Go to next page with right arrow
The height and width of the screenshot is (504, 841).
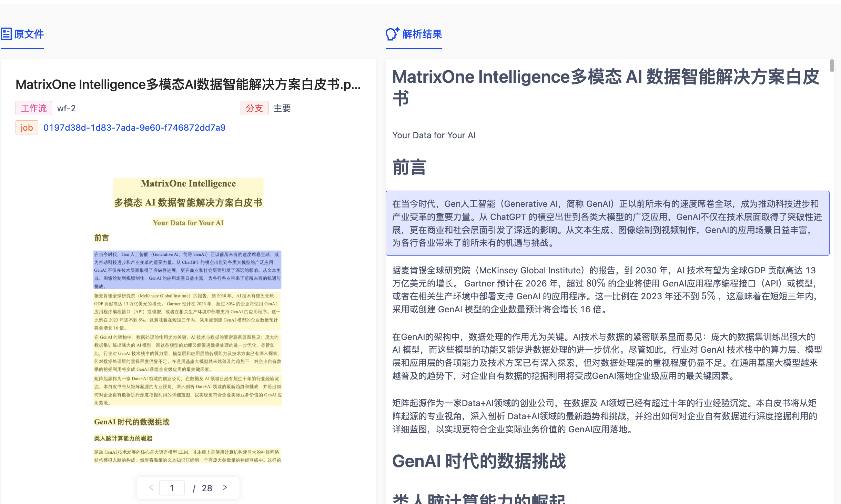(225, 488)
